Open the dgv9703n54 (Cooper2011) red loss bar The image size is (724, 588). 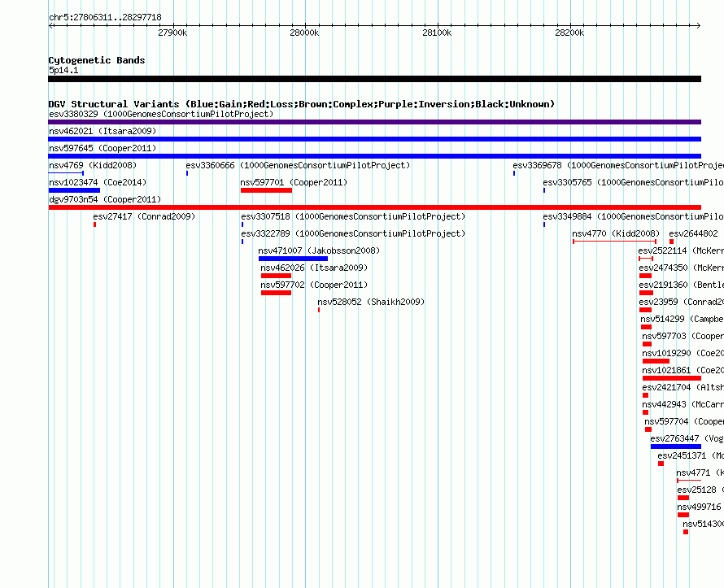374,207
